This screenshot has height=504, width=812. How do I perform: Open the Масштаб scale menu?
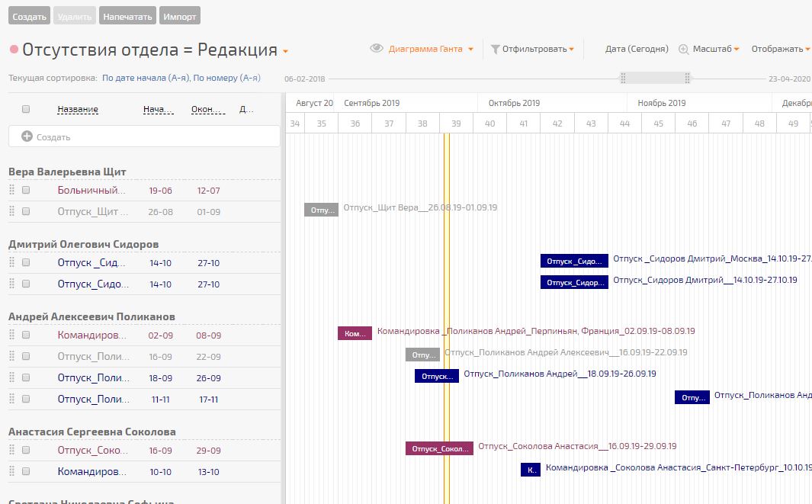click(x=715, y=49)
